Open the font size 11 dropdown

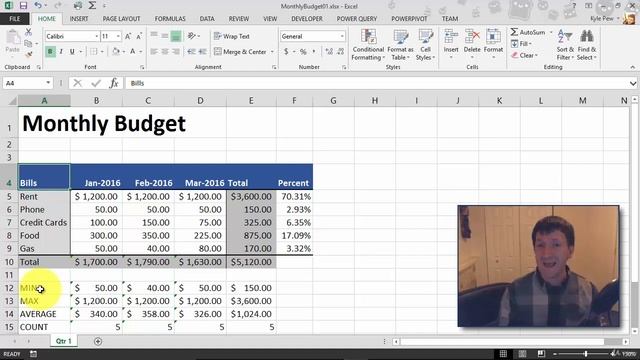(118, 36)
